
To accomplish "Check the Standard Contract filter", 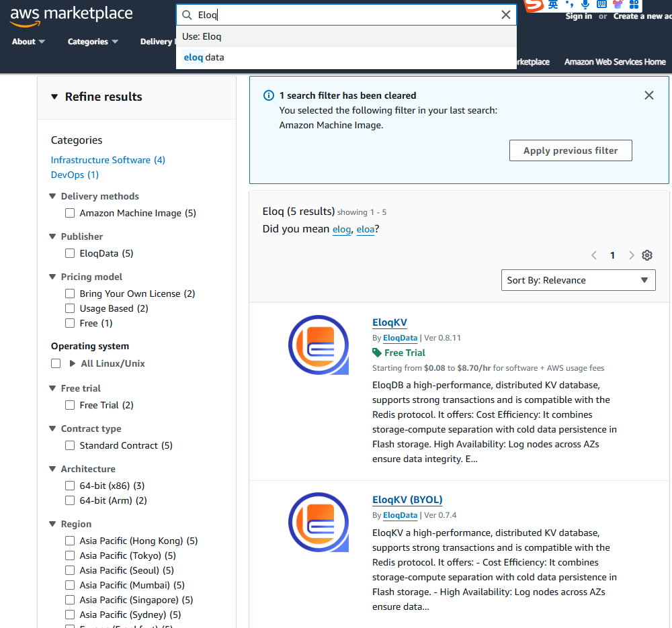I will coord(70,445).
